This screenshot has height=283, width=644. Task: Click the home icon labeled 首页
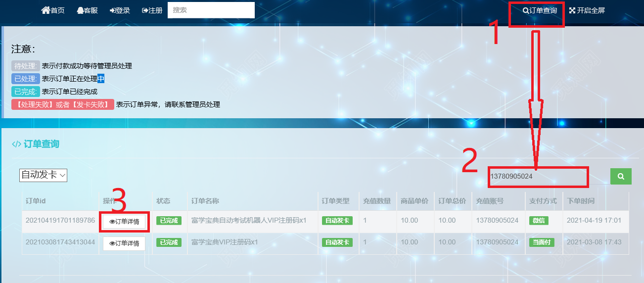[x=53, y=10]
